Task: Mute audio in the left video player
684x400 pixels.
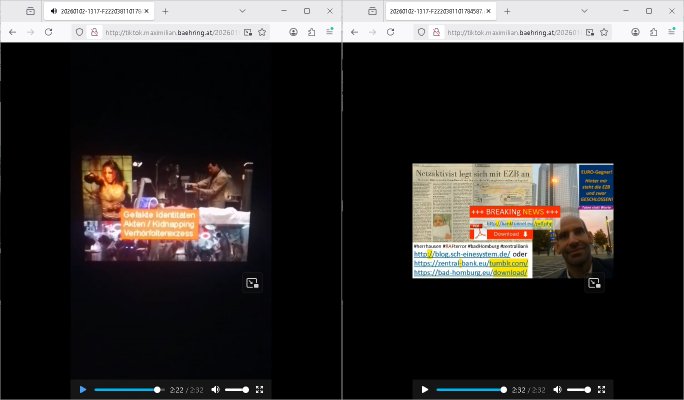Action: [x=215, y=389]
